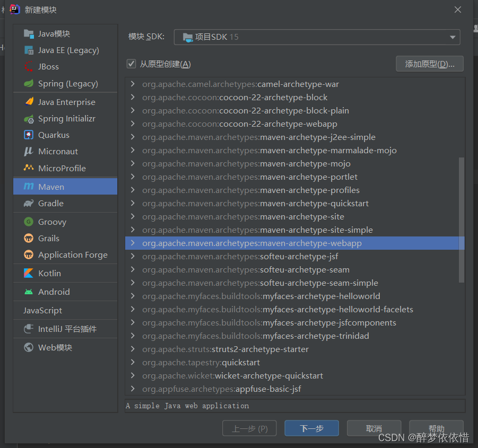The height and width of the screenshot is (448, 478).
Task: Click the archetype list vertical scrollbar
Action: (462, 220)
